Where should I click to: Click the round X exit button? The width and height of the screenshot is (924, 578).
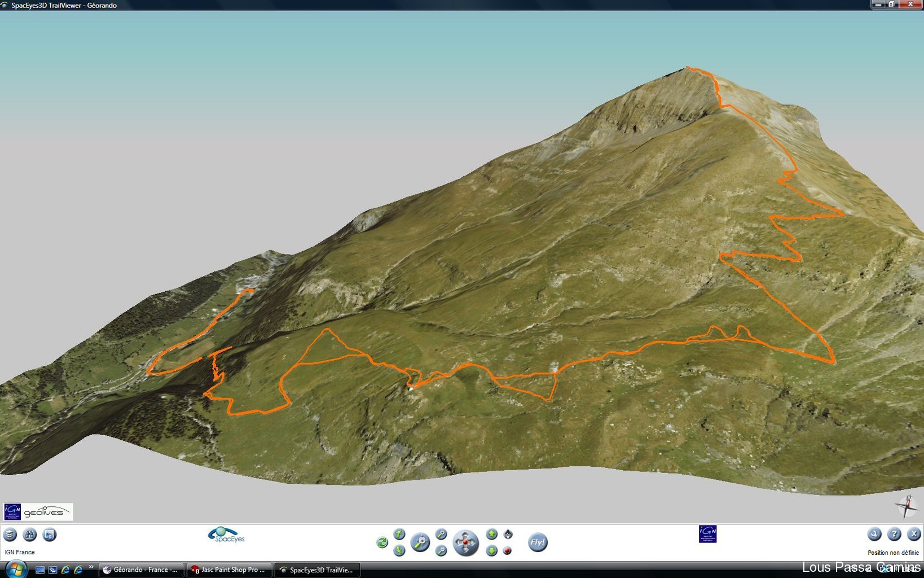point(914,534)
